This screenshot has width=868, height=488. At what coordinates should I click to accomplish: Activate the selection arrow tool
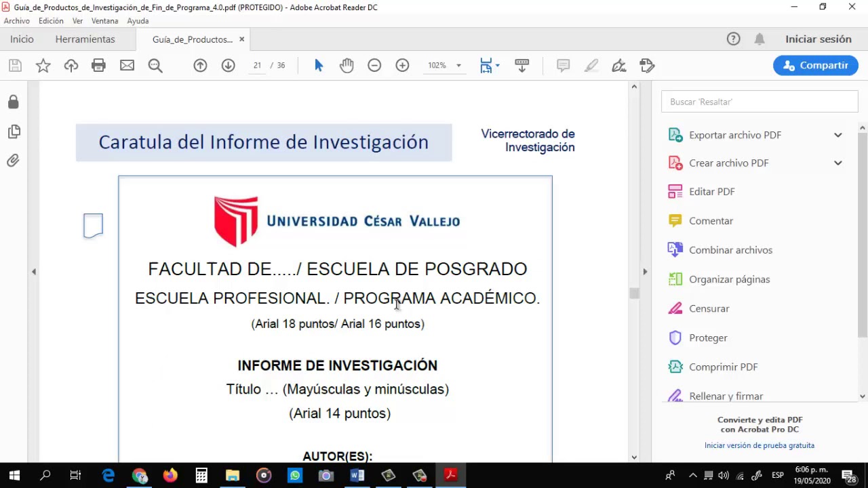[x=319, y=66]
